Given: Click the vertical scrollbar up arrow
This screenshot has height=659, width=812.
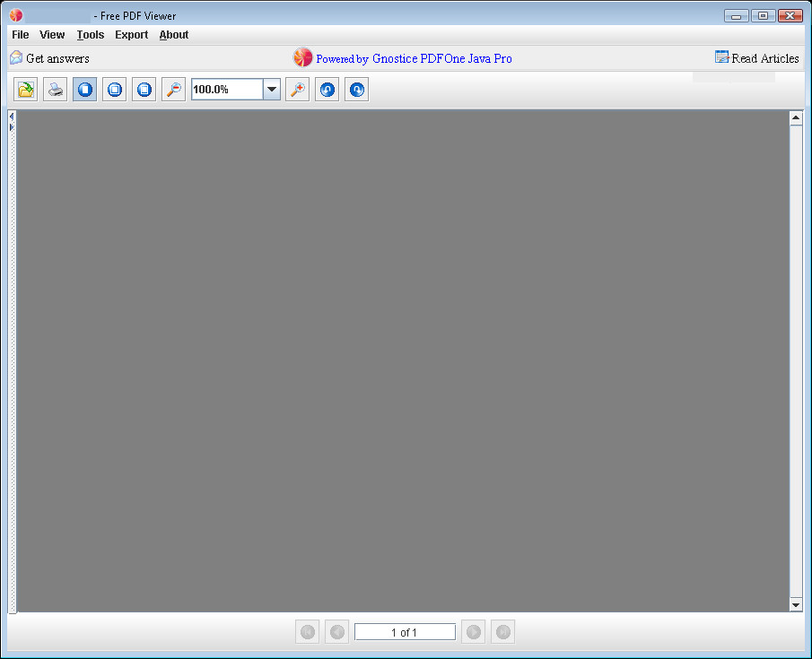Looking at the screenshot, I should 796,118.
